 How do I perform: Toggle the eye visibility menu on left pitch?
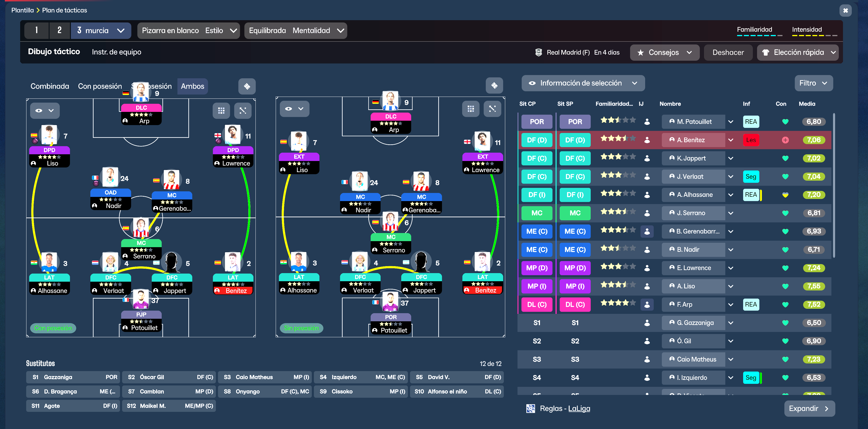[45, 110]
